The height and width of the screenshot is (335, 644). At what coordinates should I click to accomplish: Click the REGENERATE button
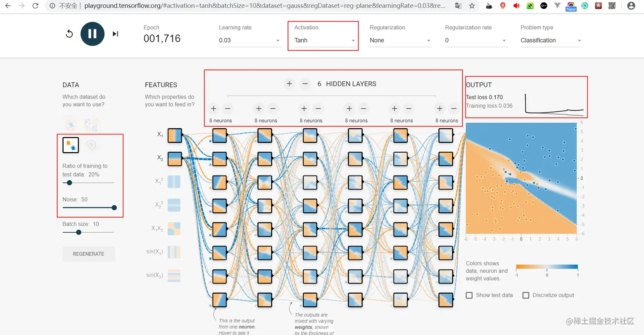[89, 254]
